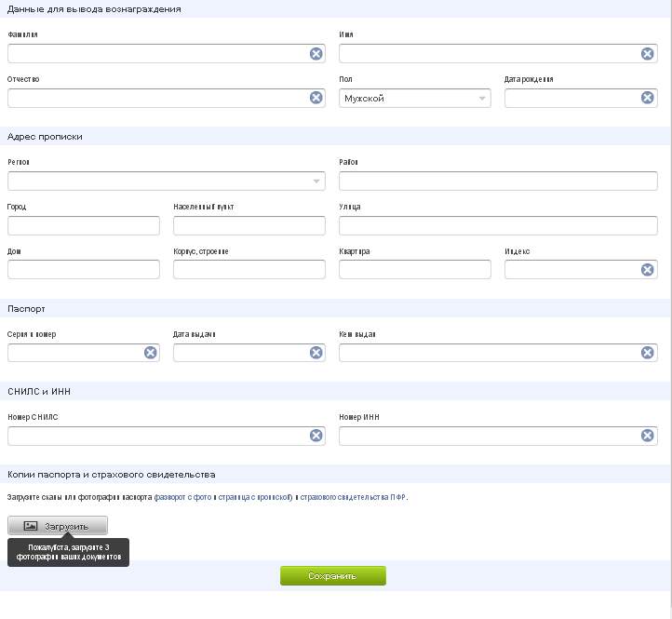Clear the Серия и номер passport field
This screenshot has height=619, width=672.
coord(150,353)
